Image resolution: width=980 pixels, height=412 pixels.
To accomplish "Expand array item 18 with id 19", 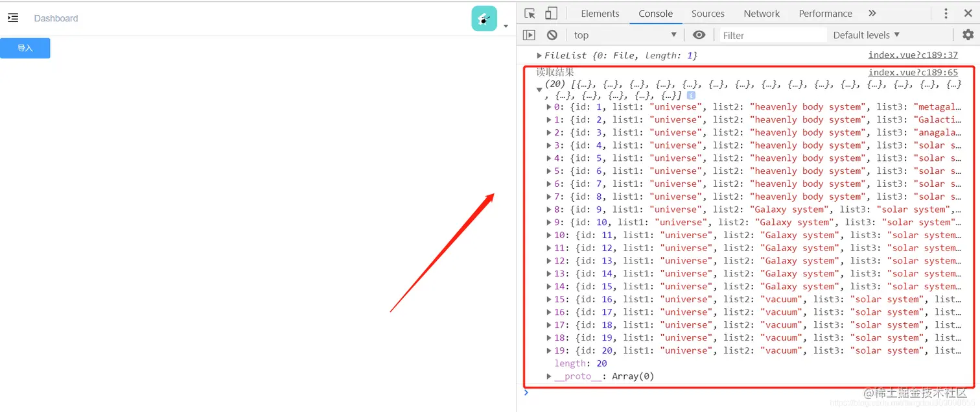I will coord(550,338).
